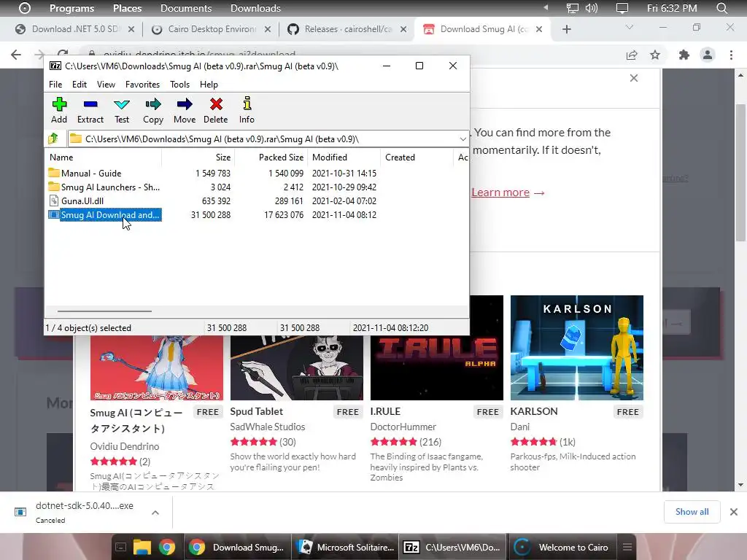Open DoctorHummer author link
This screenshot has width=747, height=560.
(403, 427)
